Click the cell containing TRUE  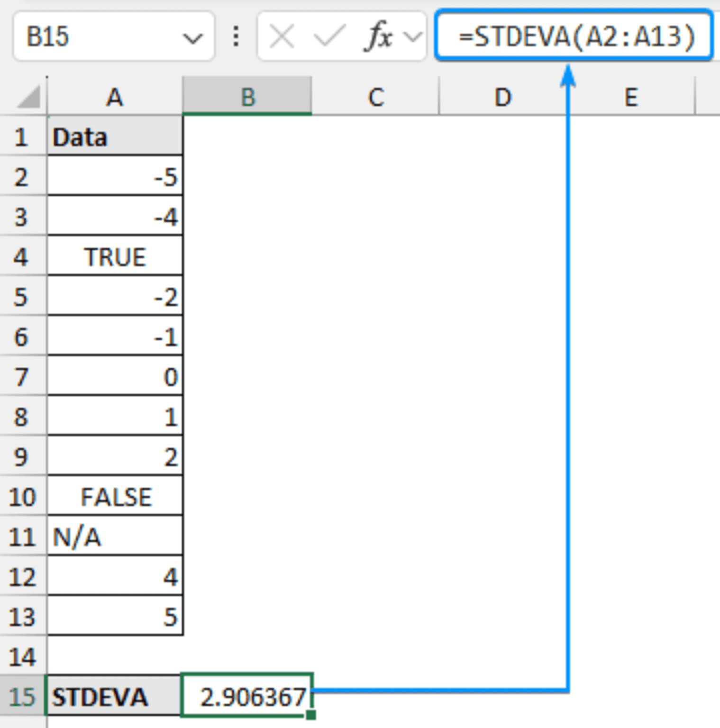114,257
